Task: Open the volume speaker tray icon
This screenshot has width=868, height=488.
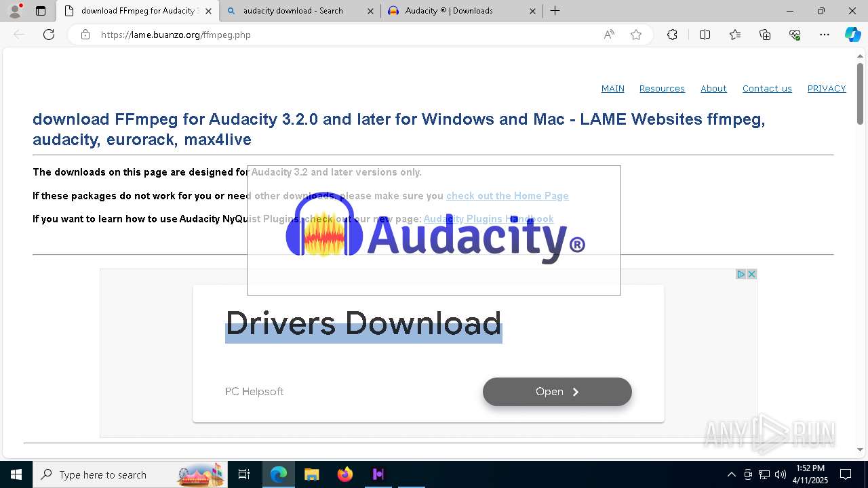Action: 781,474
